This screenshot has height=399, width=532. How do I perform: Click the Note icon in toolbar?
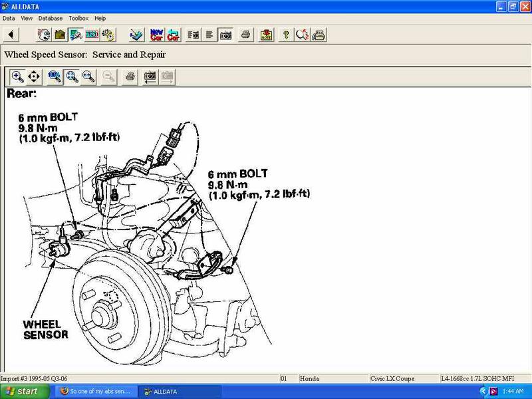click(x=266, y=34)
